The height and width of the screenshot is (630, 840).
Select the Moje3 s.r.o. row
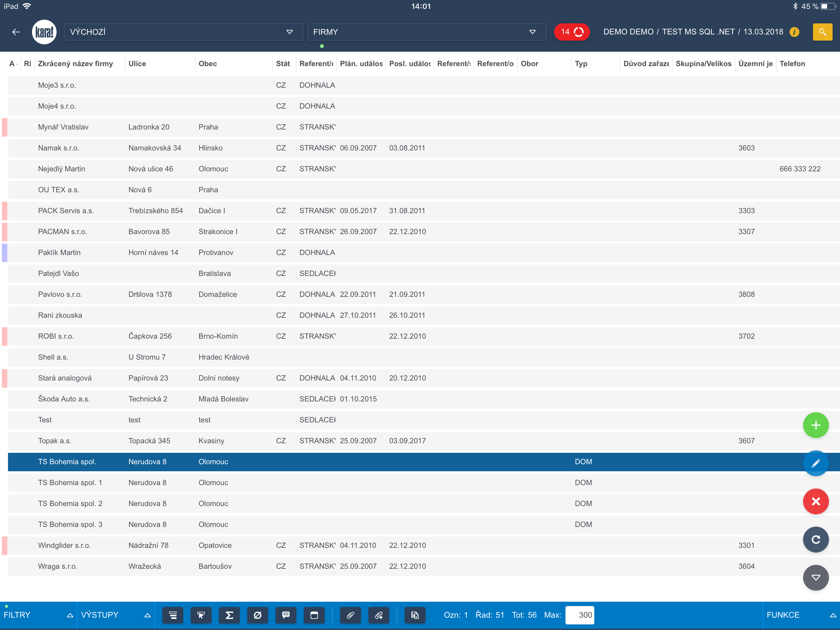click(424, 85)
